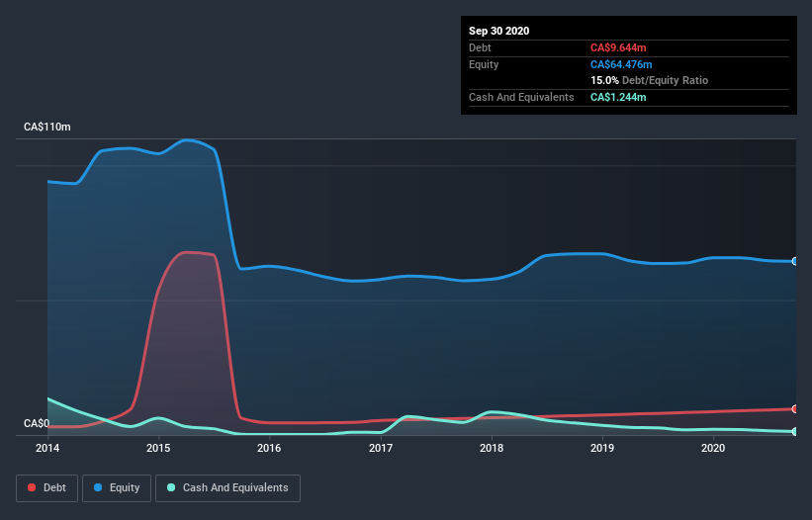This screenshot has height=520, width=812.
Task: Click the CA$1.244m cash value
Action: click(618, 97)
